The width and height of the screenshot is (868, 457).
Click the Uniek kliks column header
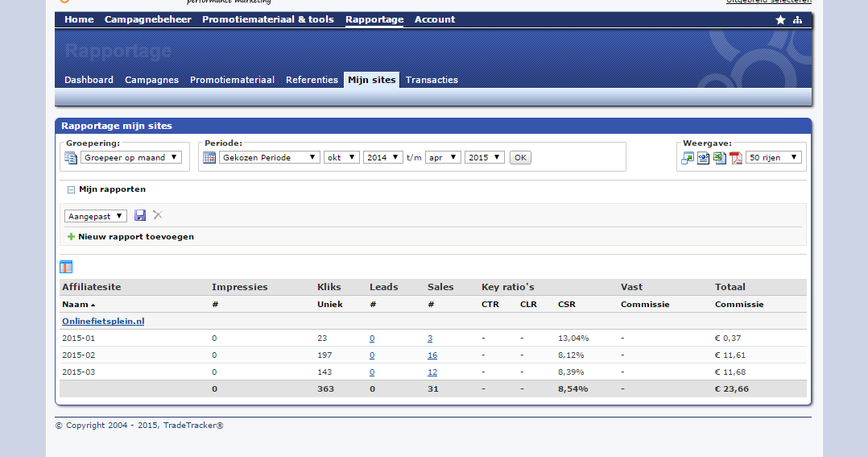point(330,304)
